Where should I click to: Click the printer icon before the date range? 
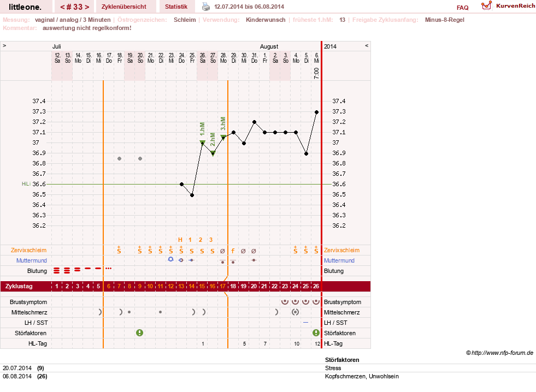[206, 7]
